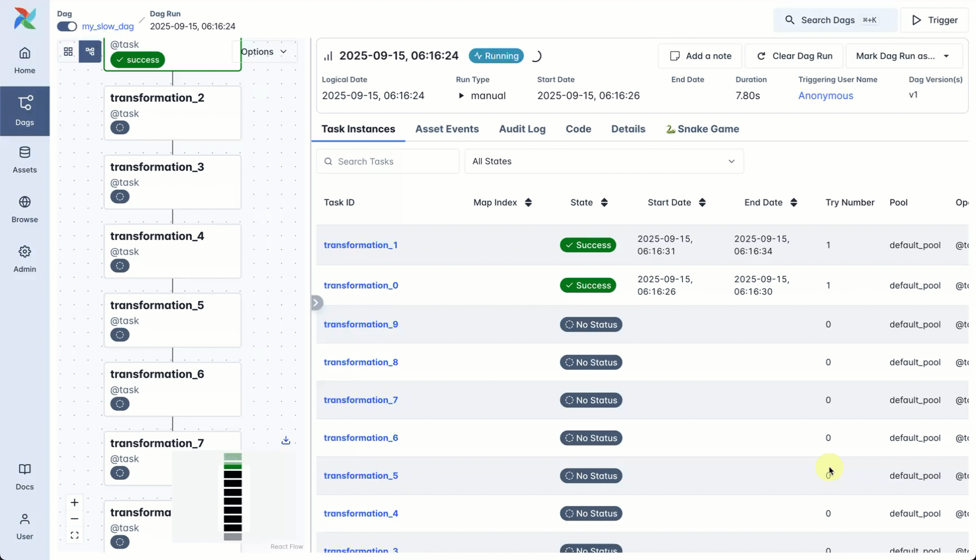Open the transformation_9 task link

coord(360,324)
